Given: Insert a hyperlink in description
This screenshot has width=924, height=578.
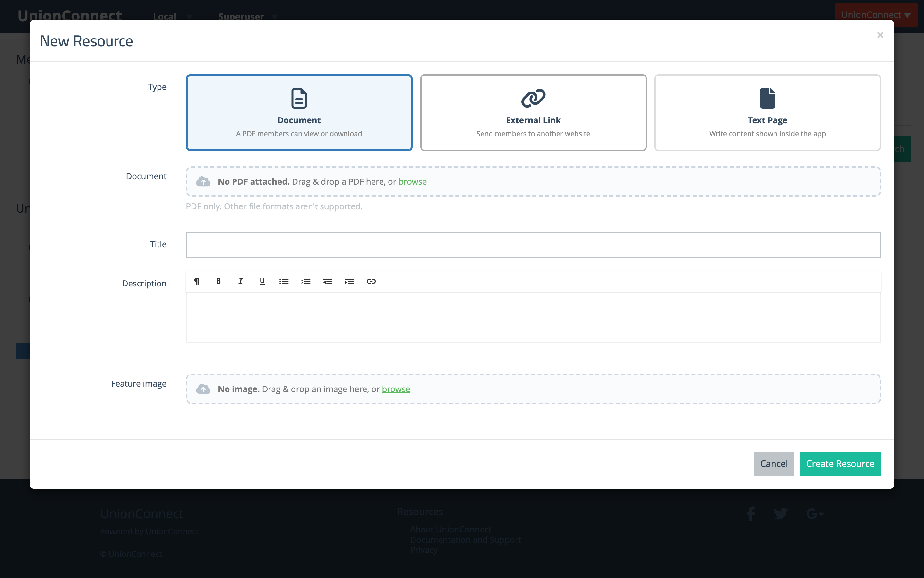Looking at the screenshot, I should point(371,281).
